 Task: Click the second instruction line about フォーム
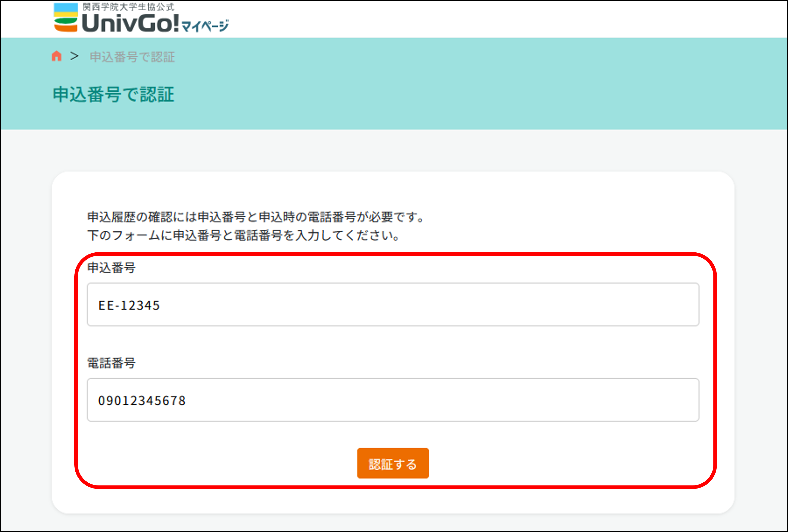(x=243, y=235)
